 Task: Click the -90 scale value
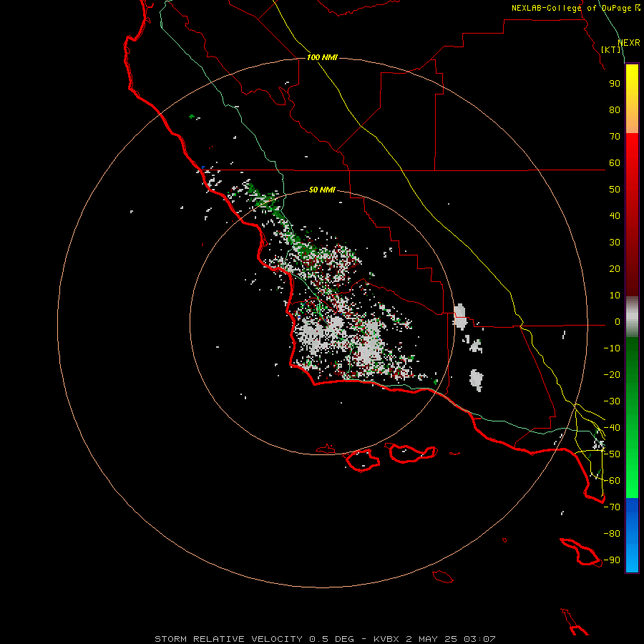[612, 560]
